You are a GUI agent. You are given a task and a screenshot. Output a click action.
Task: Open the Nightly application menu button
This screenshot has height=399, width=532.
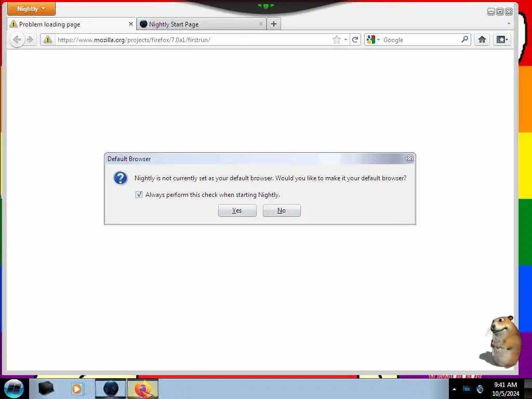[x=31, y=9]
